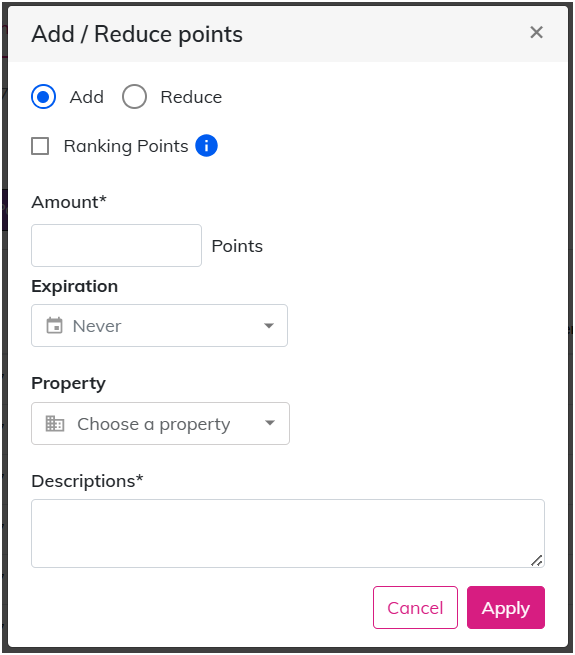Focus the Amount input field

point(117,246)
